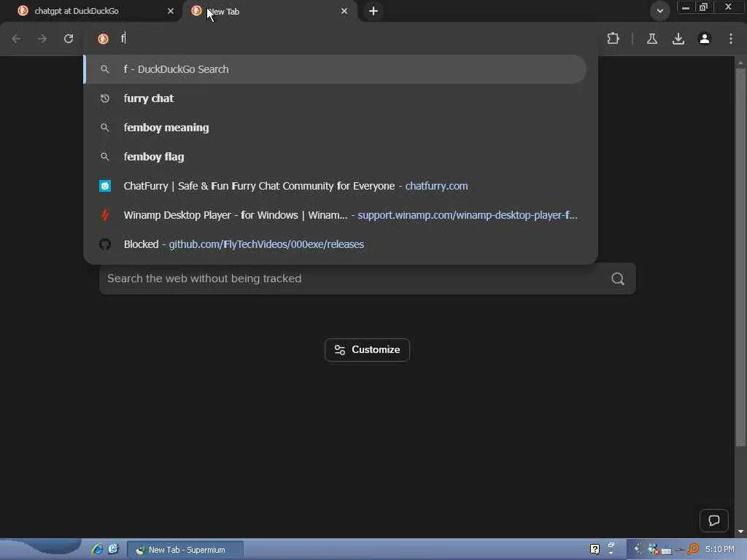Click the scrollbar down arrow
Viewport: 747px width, 560px height.
[740, 531]
